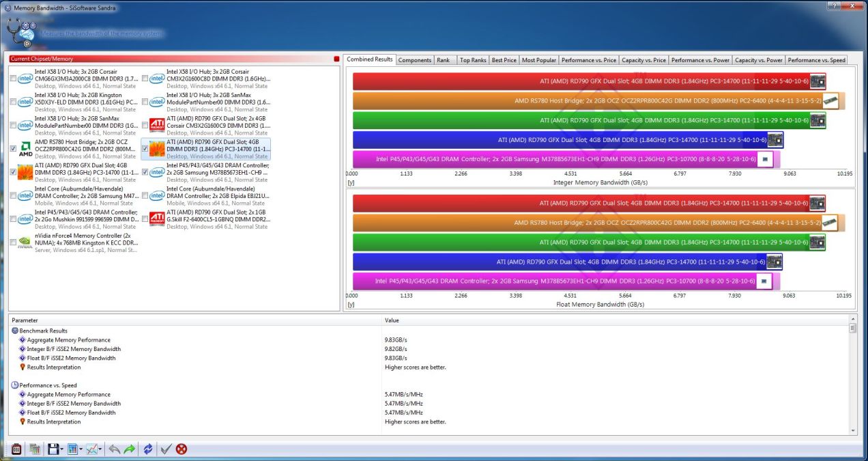Click nVidia logo of nForce4 Memory Controller entry

(x=25, y=242)
